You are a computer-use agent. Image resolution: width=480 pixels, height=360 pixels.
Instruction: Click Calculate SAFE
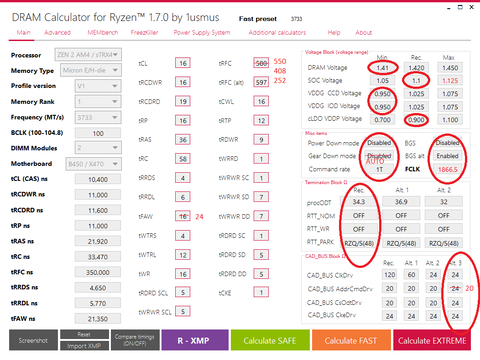[270, 340]
